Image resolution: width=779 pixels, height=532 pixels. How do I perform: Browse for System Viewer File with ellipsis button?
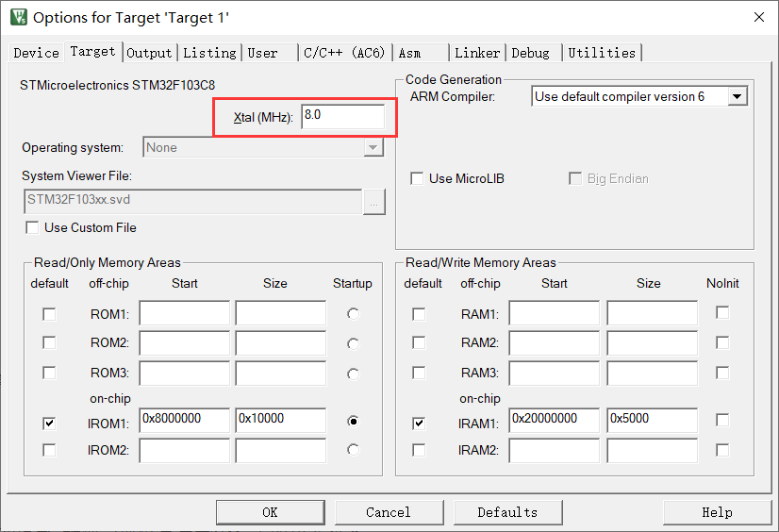tap(374, 202)
